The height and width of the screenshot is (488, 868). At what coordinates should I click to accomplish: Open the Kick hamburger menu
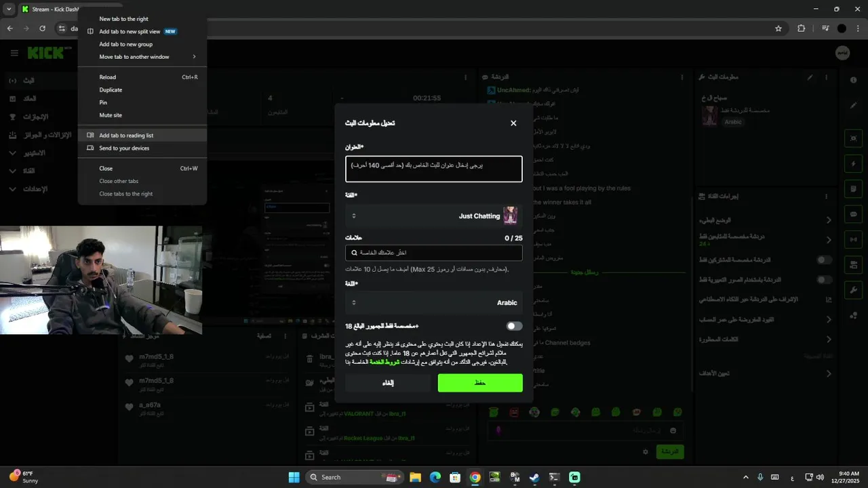[14, 53]
